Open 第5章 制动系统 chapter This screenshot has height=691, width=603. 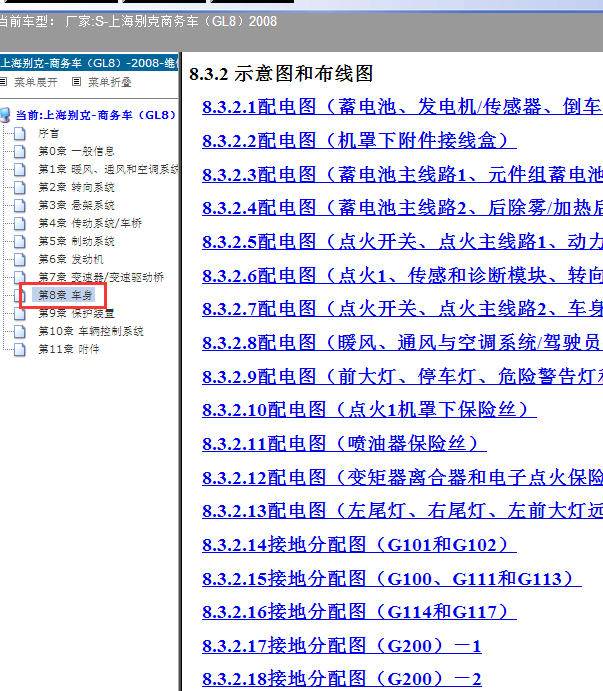coord(76,241)
